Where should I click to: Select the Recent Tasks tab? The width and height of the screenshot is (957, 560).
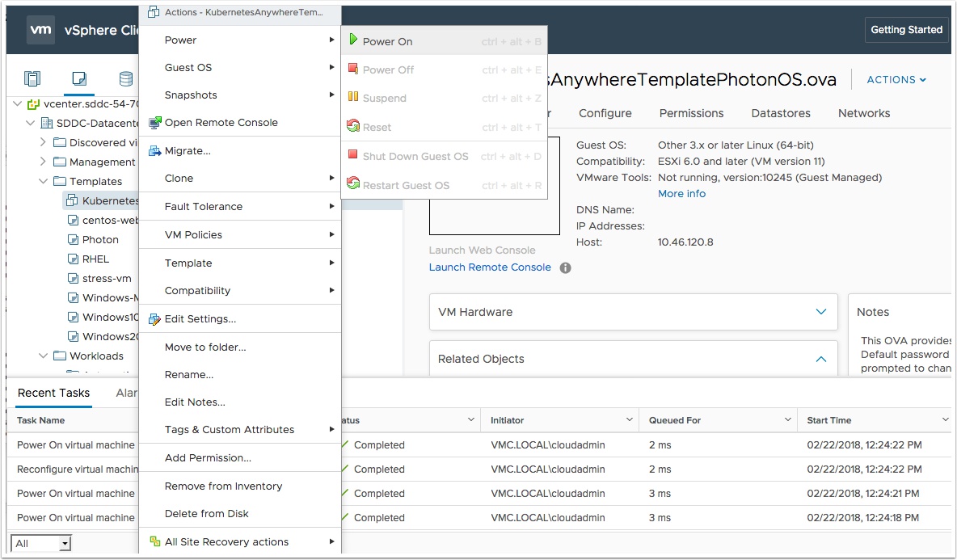(53, 393)
